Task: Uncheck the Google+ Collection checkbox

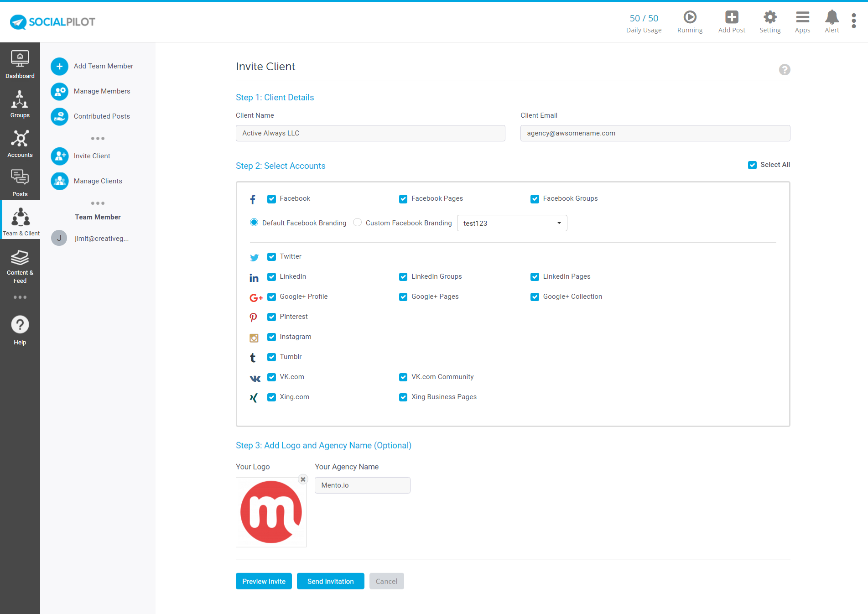Action: pos(535,297)
